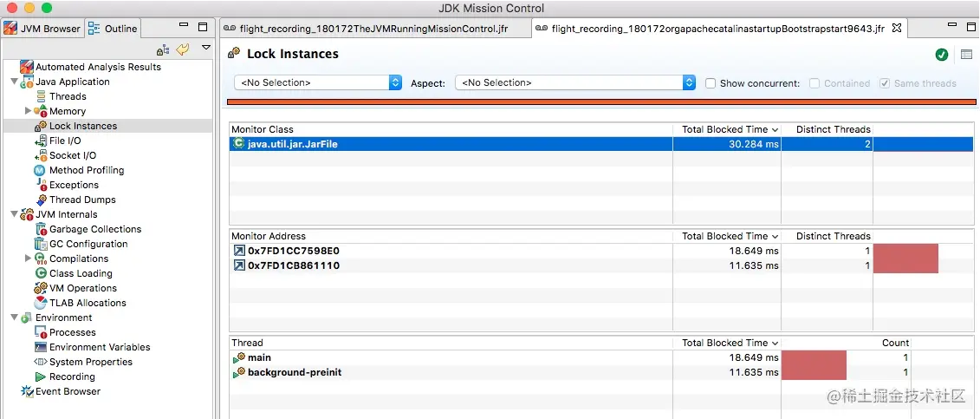Click the JVM Internals icon
The image size is (980, 419).
tap(27, 214)
